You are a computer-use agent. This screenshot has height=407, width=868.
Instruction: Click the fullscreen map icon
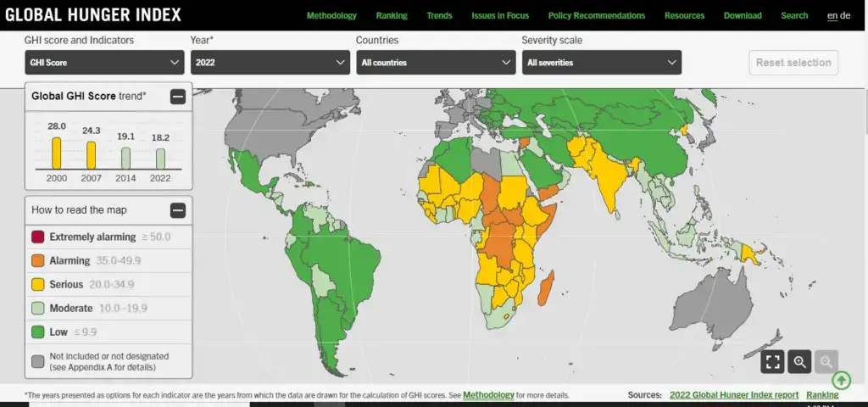click(773, 362)
